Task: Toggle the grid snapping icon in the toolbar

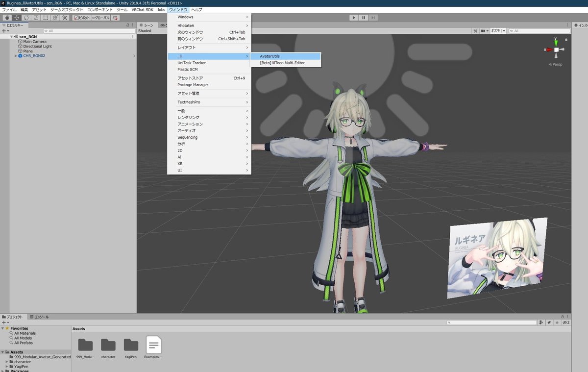Action: pyautogui.click(x=116, y=18)
